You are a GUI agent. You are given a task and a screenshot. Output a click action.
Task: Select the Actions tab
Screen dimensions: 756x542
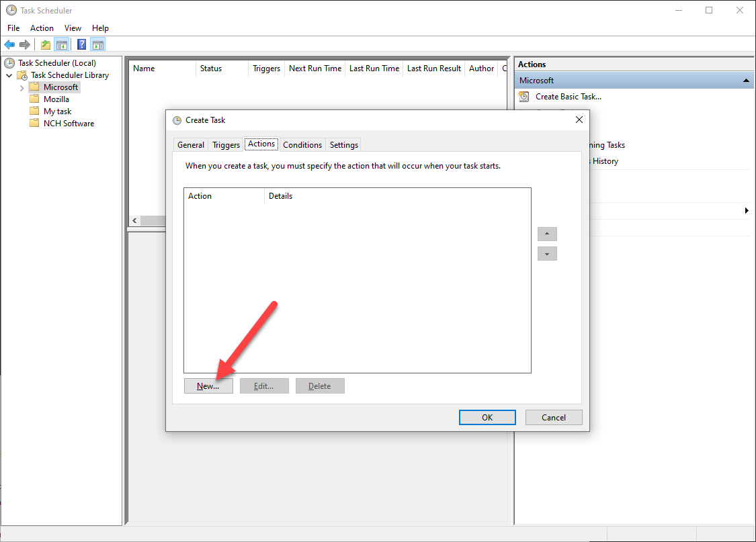click(x=261, y=144)
